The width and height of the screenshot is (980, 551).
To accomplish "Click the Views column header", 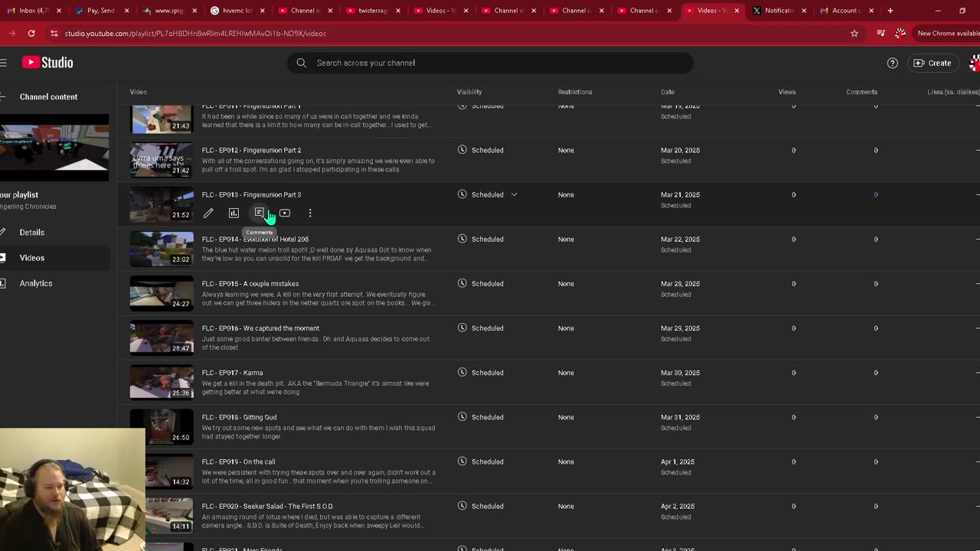I will (787, 92).
